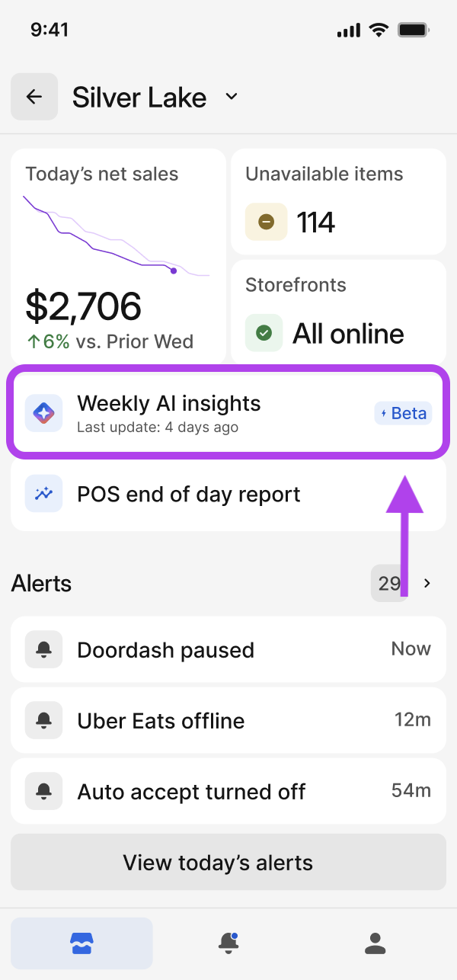Click the unavailable items minus icon
The height and width of the screenshot is (980, 457).
[266, 222]
